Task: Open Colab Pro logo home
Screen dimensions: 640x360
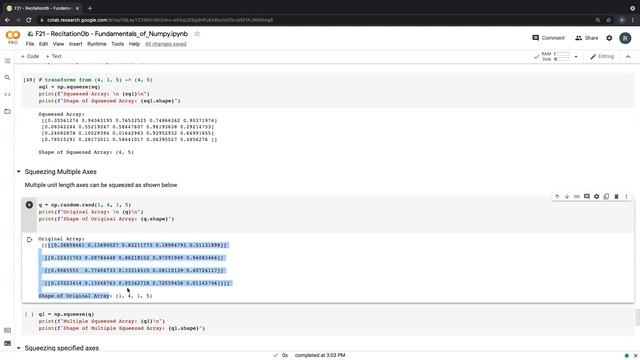Action: pos(13,37)
